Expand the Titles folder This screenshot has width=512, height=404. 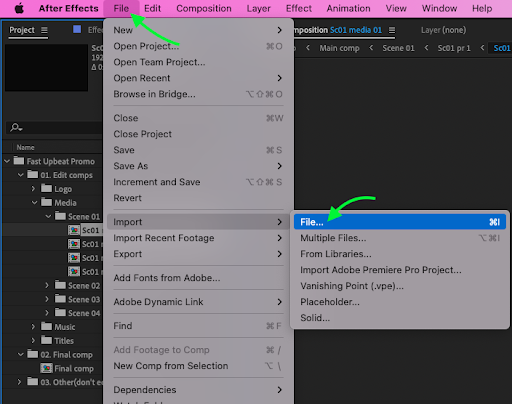click(33, 341)
